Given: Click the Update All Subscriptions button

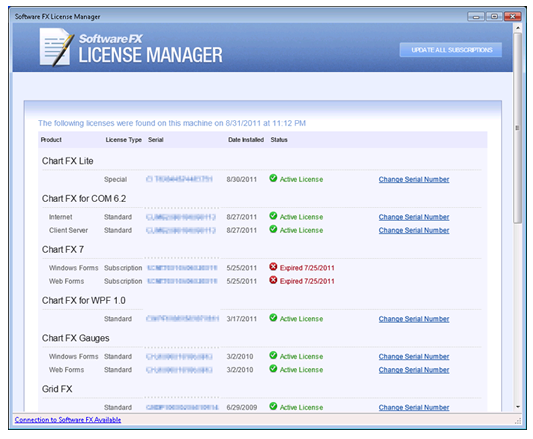Looking at the screenshot, I should point(450,50).
